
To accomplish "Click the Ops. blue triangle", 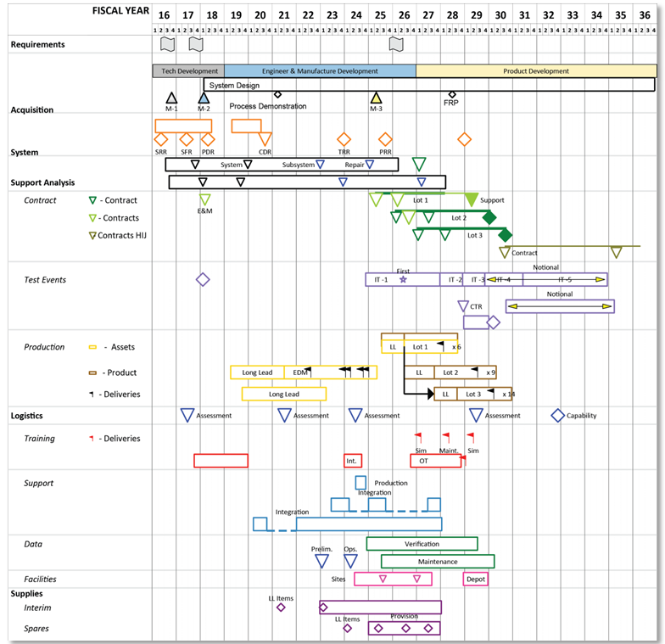I will tap(350, 561).
